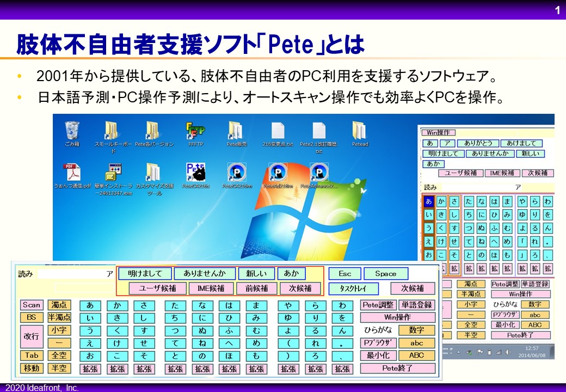Click the 半濁点 key in large keyboard
566x392 pixels.
point(59,317)
